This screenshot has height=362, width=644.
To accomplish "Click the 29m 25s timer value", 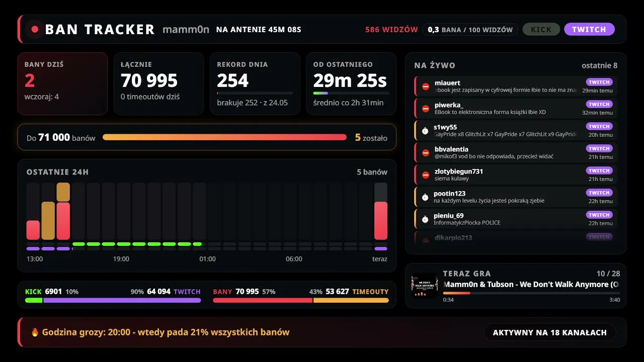I will (x=350, y=80).
